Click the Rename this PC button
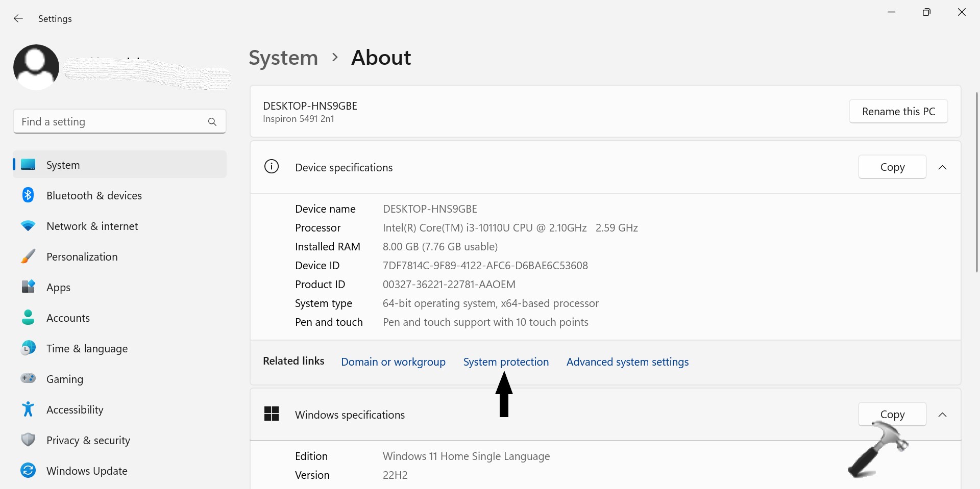This screenshot has width=980, height=489. tap(898, 111)
